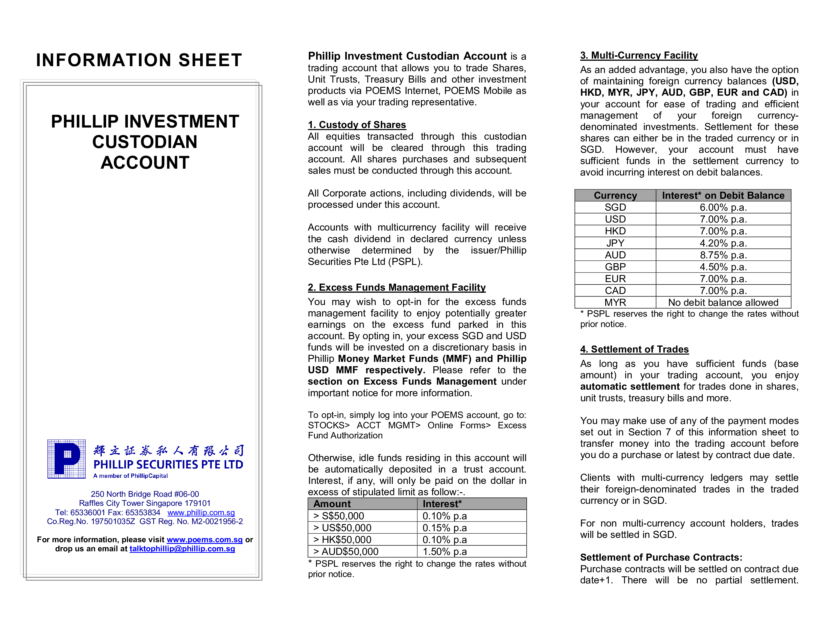Open the www.phillip.com.sg link

tap(201, 512)
